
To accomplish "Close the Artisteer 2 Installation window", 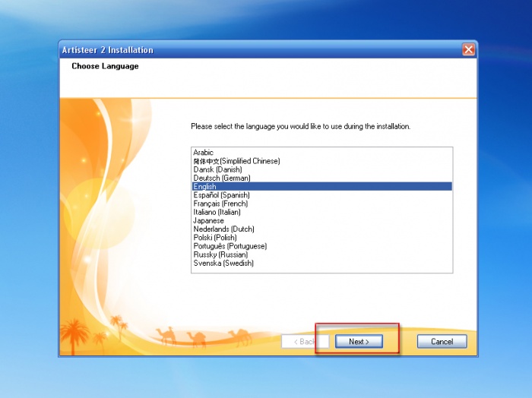I will click(469, 49).
